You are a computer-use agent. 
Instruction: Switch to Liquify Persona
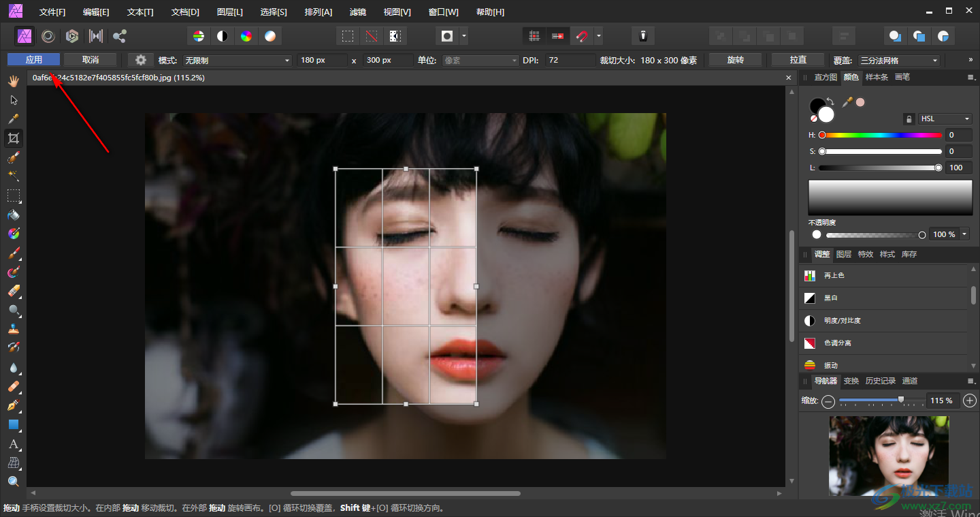[48, 36]
